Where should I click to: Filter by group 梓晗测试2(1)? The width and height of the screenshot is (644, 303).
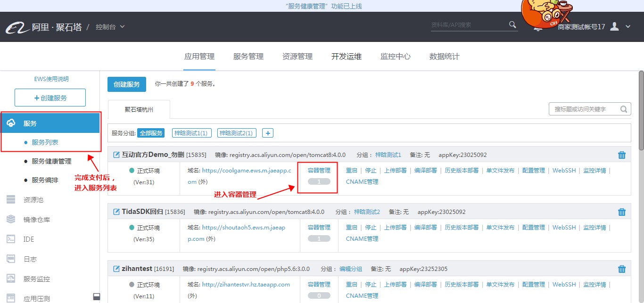click(x=237, y=133)
